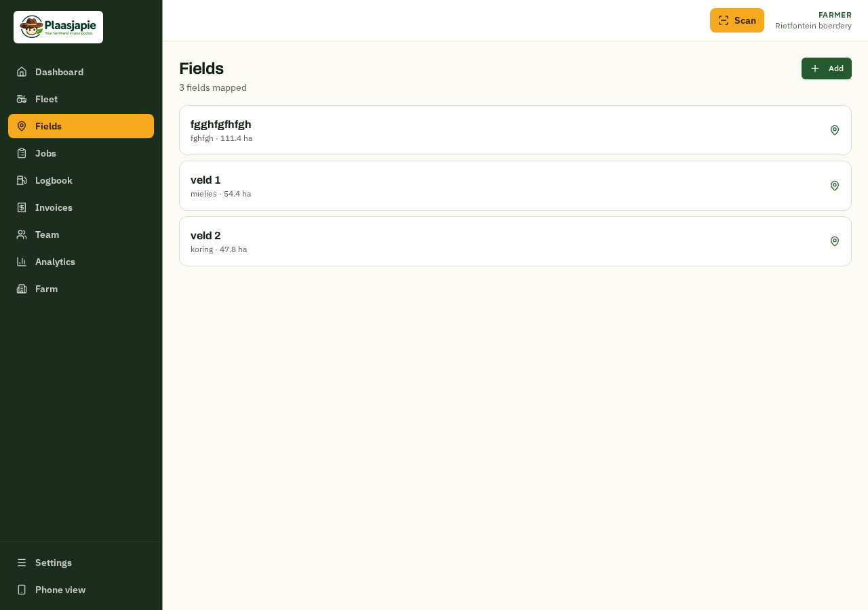Click the Logbook fuel pump icon
Viewport: 868px width, 610px height.
[x=22, y=180]
